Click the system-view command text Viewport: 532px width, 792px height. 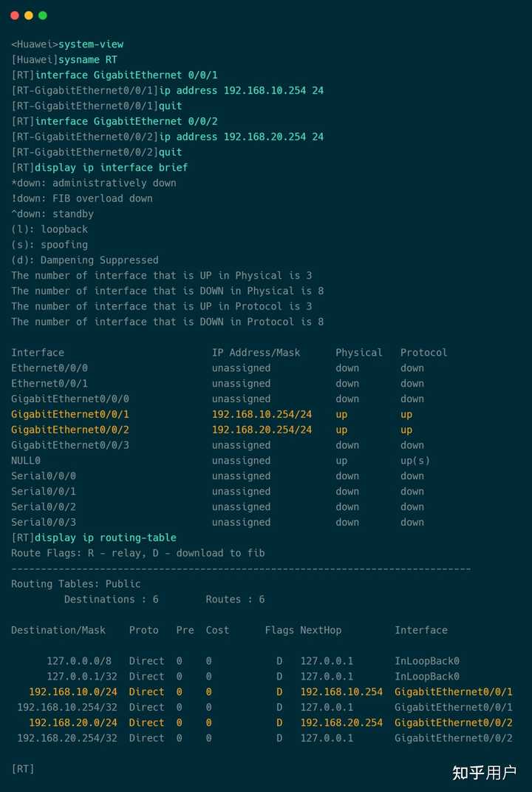(x=91, y=44)
